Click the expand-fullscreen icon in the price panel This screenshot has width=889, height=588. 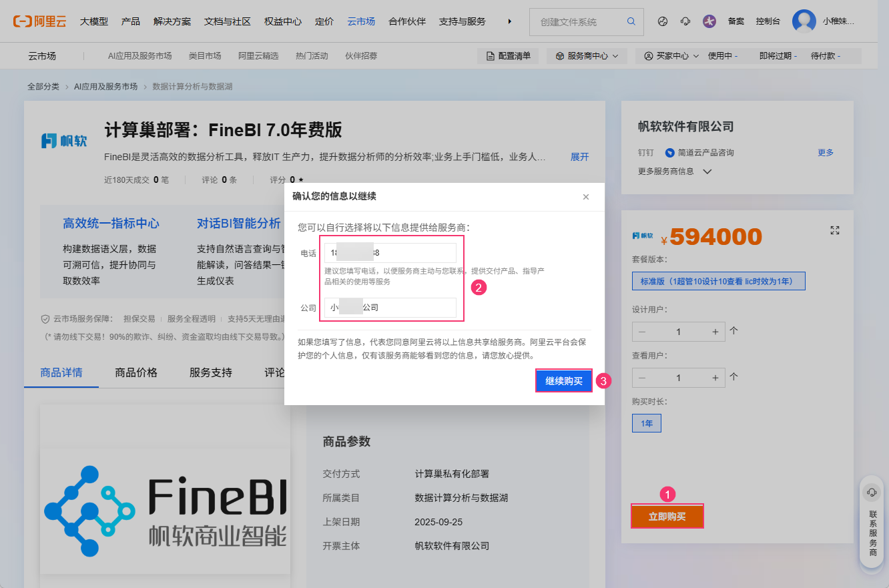(834, 230)
